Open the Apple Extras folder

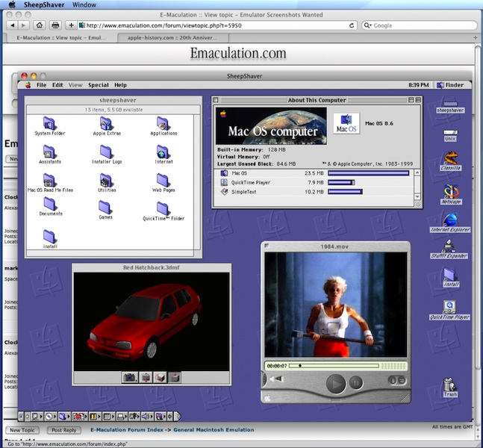click(x=107, y=123)
